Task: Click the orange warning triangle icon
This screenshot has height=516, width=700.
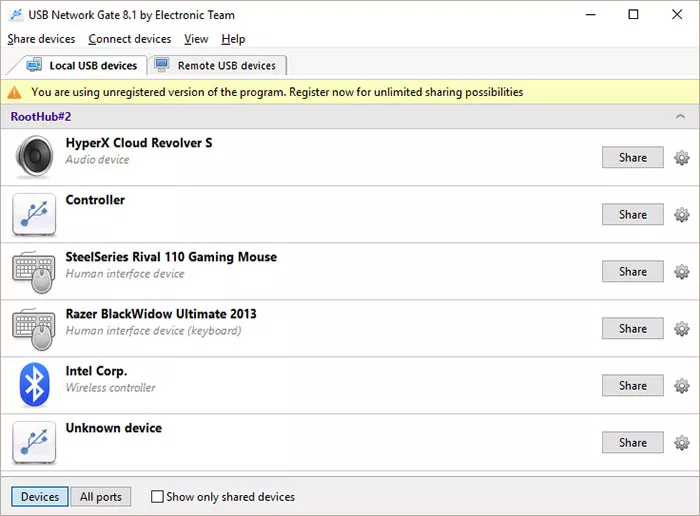Action: pyautogui.click(x=14, y=92)
